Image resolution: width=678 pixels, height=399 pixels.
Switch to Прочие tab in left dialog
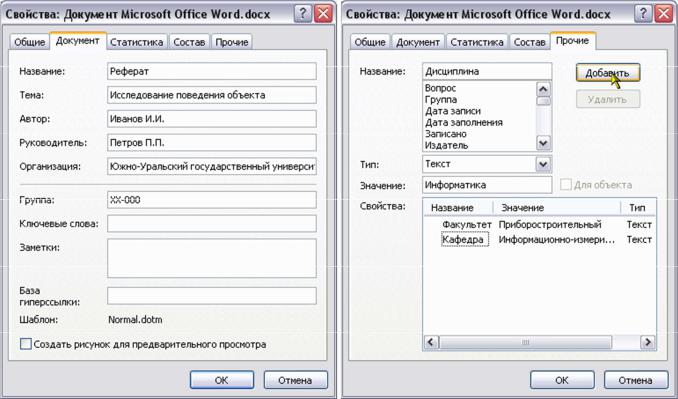coord(232,42)
